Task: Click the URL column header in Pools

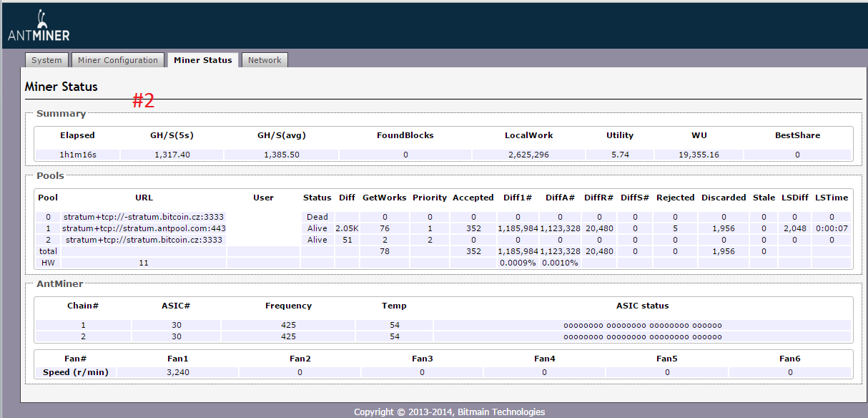Action: 144,198
